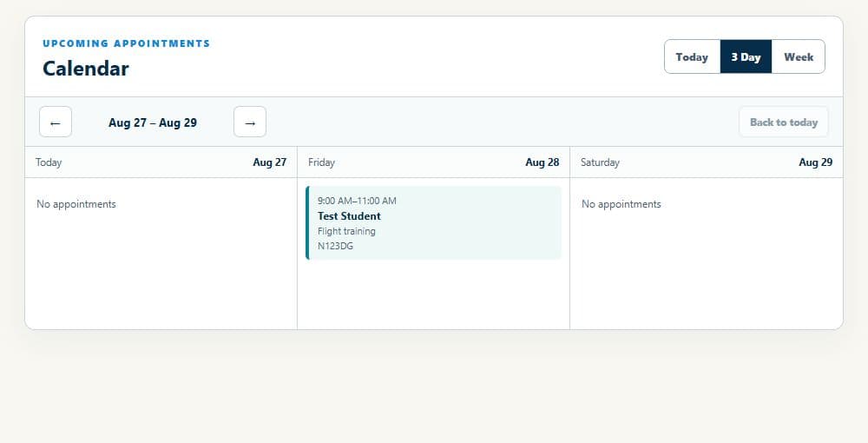The width and height of the screenshot is (868, 443).
Task: Click the Aug 28 date label
Action: tap(542, 162)
